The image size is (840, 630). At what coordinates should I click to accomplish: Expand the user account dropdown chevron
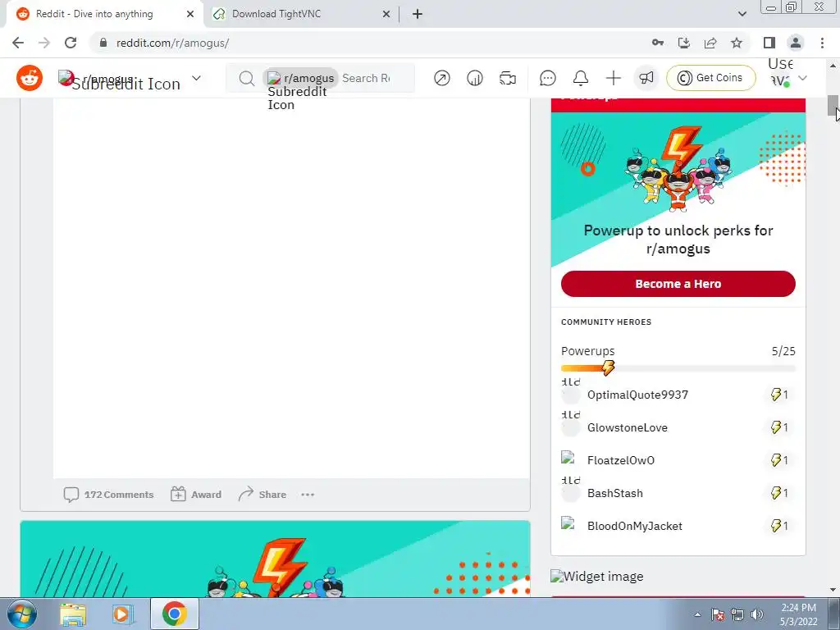[x=802, y=78]
